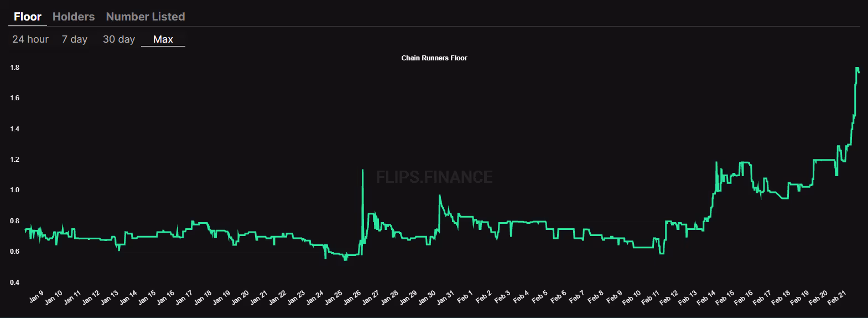Click the highest peak of the floor line
Viewport: 868px width, 318px height.
point(857,69)
